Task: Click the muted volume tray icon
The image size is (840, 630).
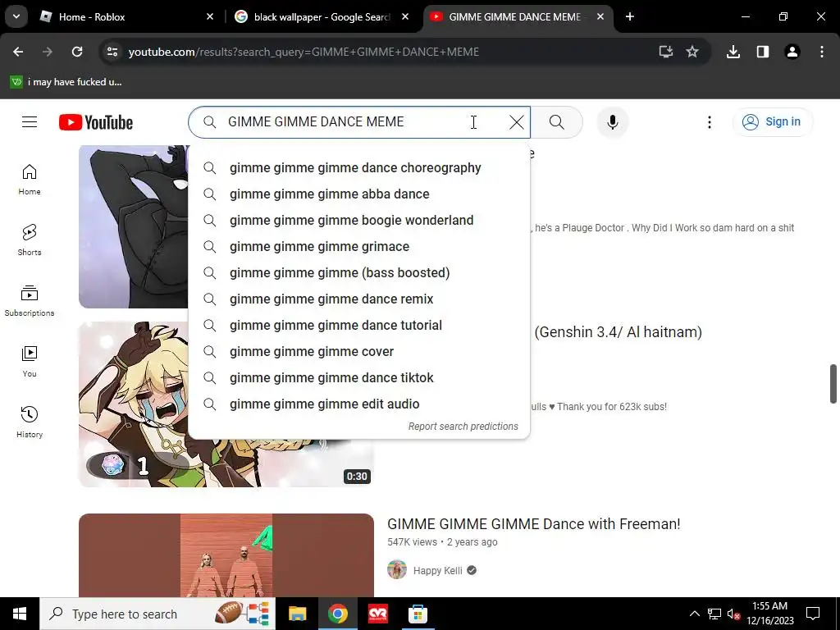Action: [x=733, y=614]
